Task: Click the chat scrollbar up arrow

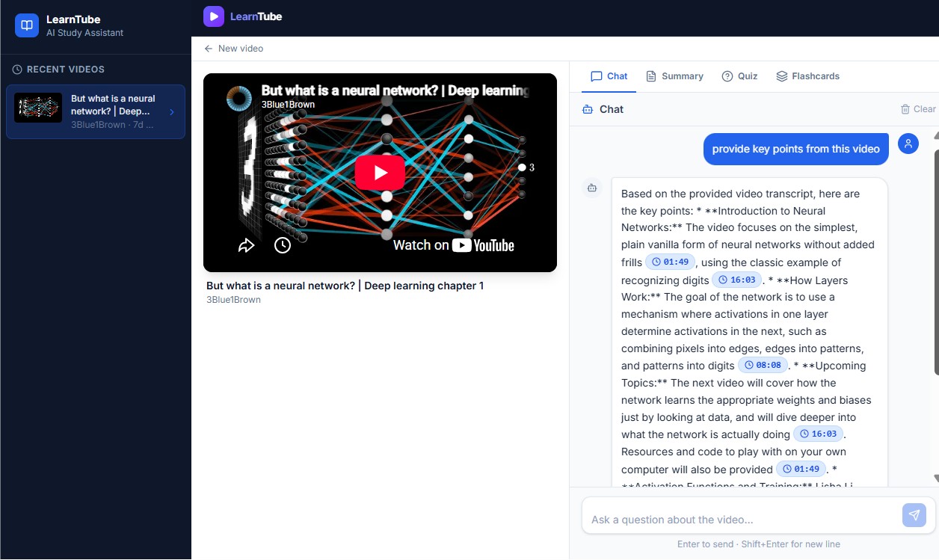Action: [936, 135]
